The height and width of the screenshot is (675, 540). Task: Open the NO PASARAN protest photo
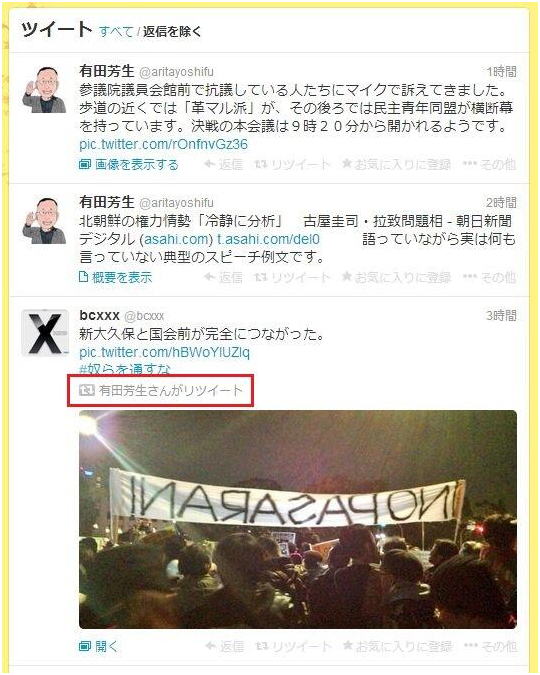(x=298, y=520)
